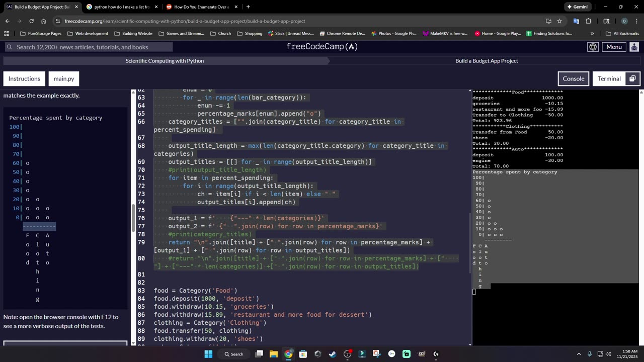Close the Build a Budget App tab
The image size is (644, 362).
(x=76, y=7)
